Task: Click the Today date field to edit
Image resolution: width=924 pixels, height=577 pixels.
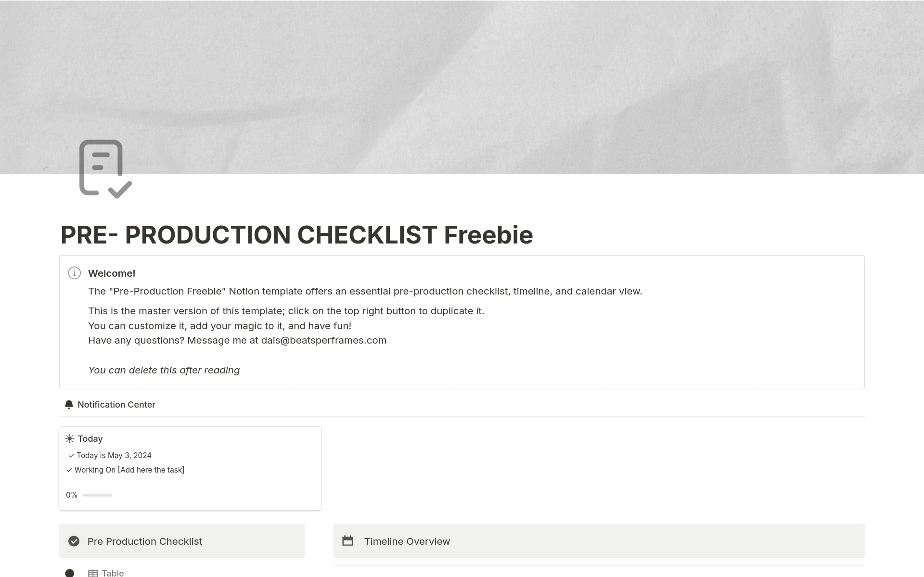Action: [114, 455]
